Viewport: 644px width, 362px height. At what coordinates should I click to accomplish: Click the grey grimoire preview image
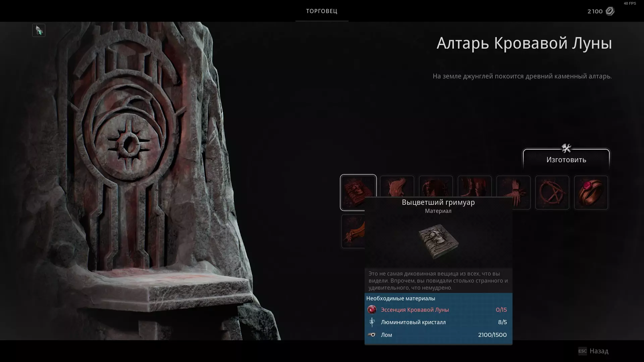(438, 241)
